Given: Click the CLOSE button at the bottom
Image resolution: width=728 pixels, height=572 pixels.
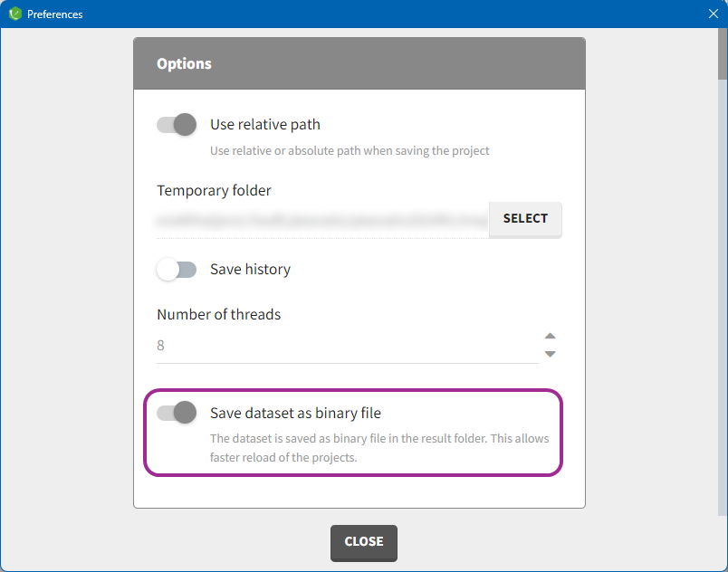Looking at the screenshot, I should [363, 542].
